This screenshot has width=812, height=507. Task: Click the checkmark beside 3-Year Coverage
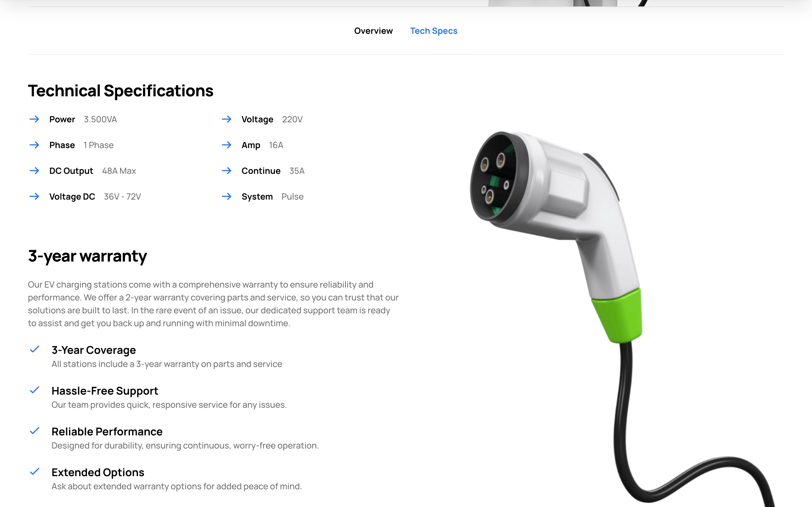tap(35, 349)
